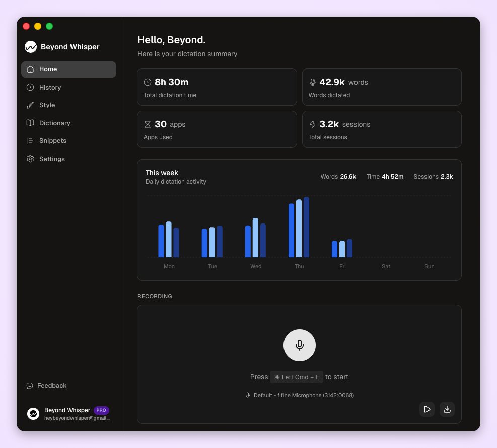Click the account avatar at bottom
Image resolution: width=497 pixels, height=448 pixels.
pyautogui.click(x=33, y=413)
